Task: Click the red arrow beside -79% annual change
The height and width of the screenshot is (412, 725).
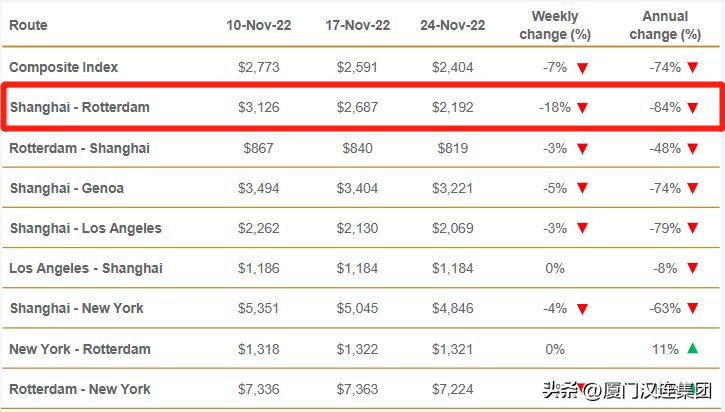Action: coord(692,228)
